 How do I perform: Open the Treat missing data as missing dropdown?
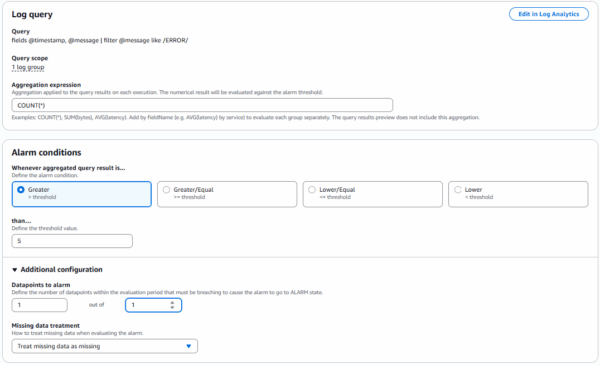point(104,346)
